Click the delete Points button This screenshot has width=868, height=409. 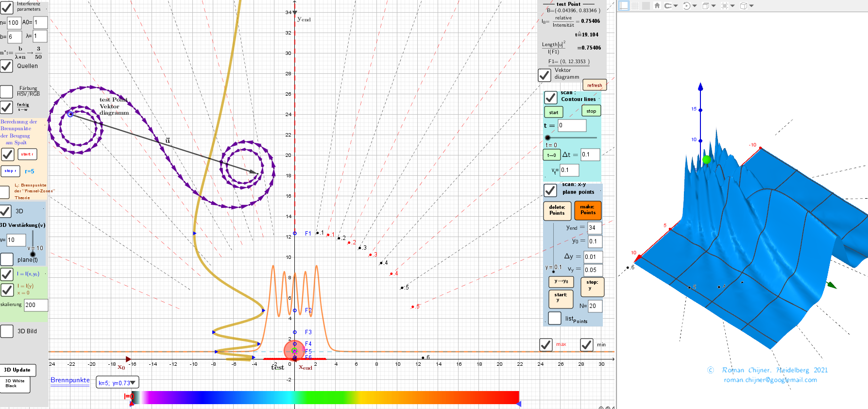[x=557, y=210]
